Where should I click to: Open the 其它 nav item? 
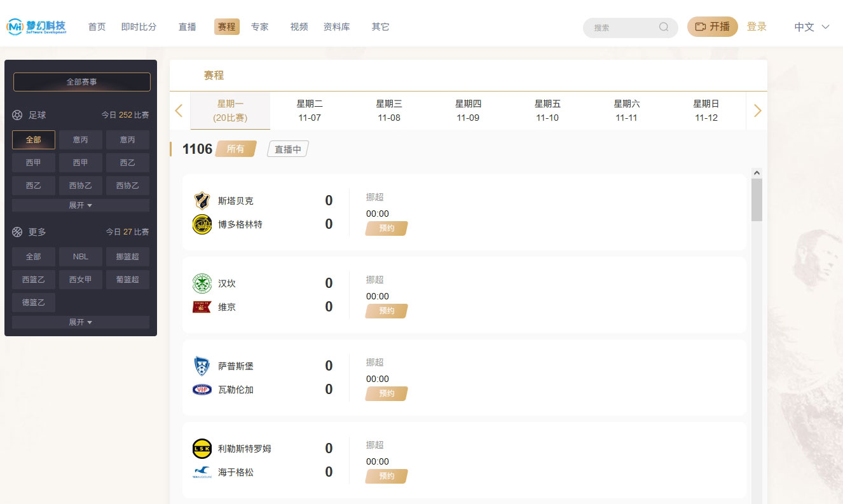click(381, 27)
